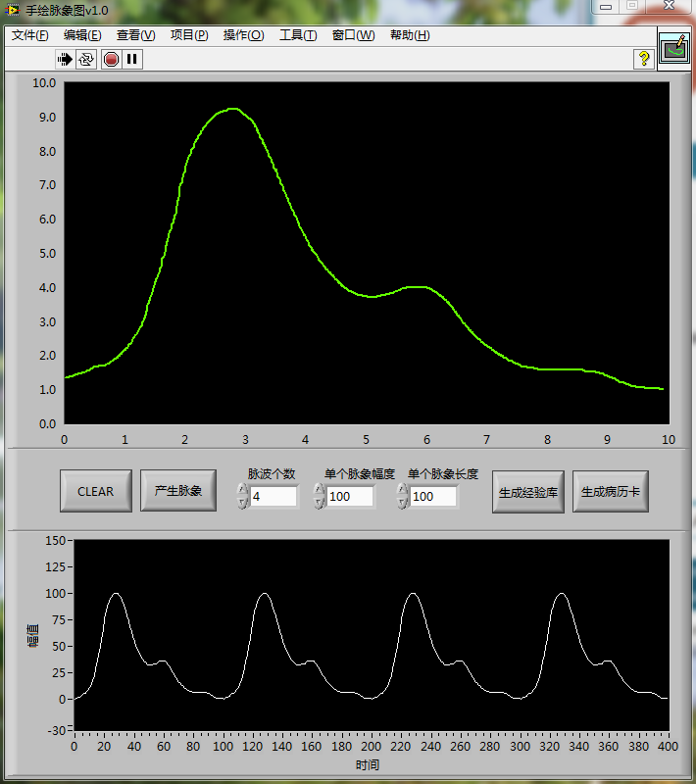Image resolution: width=696 pixels, height=784 pixels.
Task: Open context help with the question mark icon
Action: pos(643,59)
